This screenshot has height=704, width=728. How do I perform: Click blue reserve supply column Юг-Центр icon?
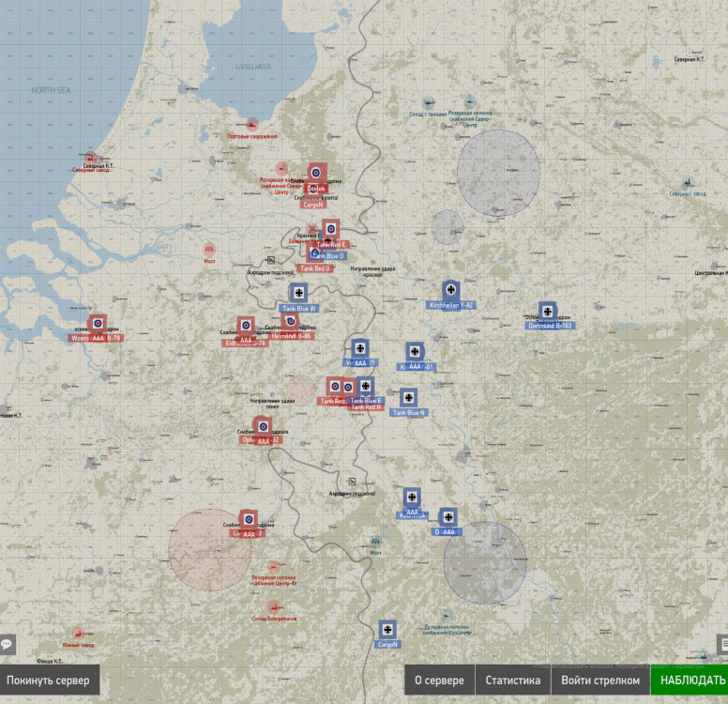click(446, 617)
